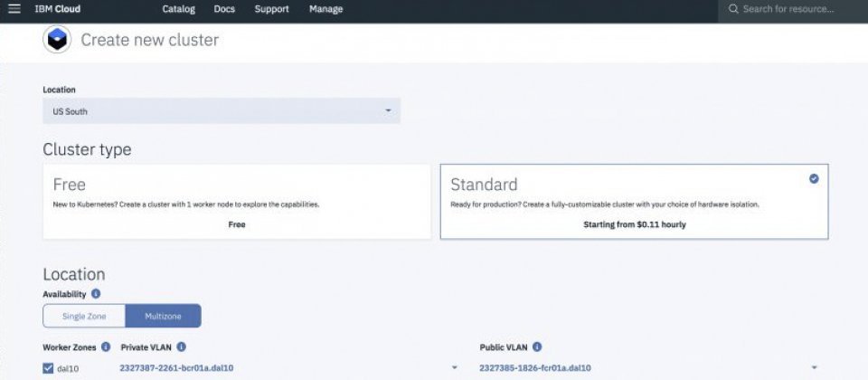868x380 pixels.
Task: Open the Public VLAN 2327385-1826-fcr01a.dal10 dropdown
Action: click(649, 368)
